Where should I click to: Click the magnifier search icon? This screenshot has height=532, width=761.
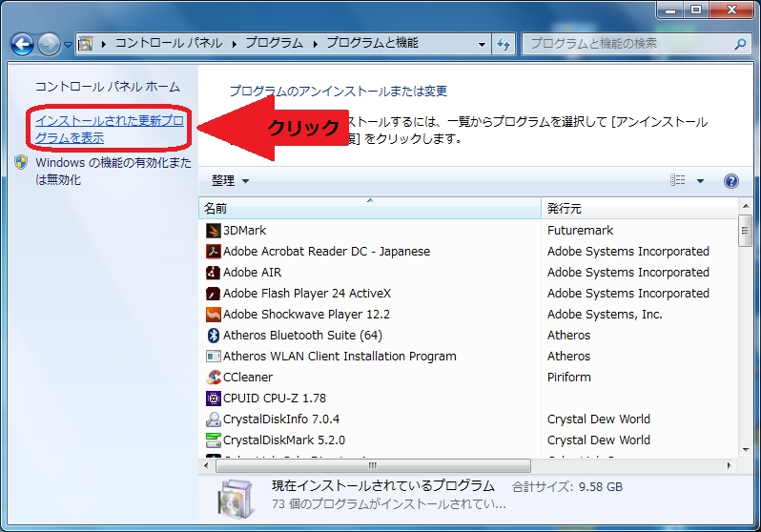click(740, 44)
